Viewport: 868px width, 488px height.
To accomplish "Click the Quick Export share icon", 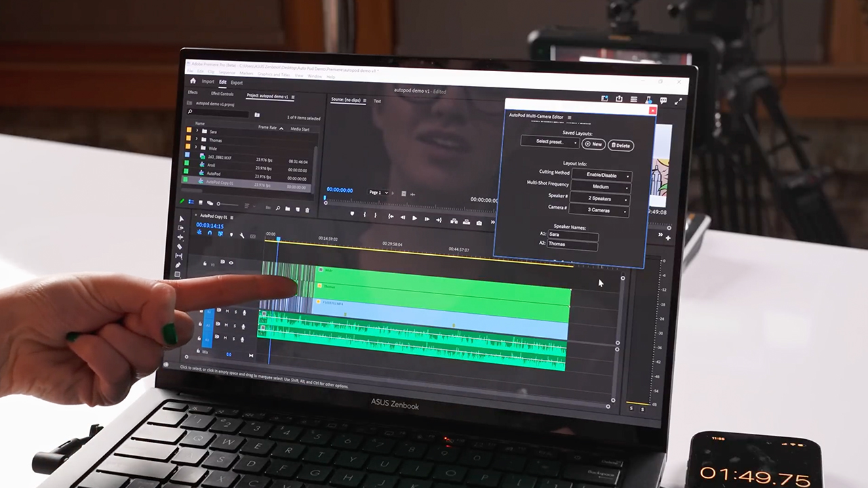I will coord(618,99).
